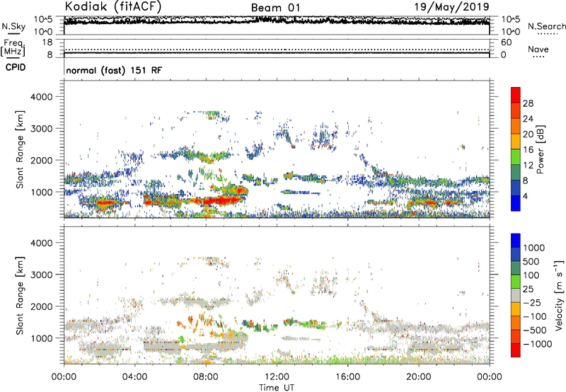Click the "Kodiak (fitACF)" plot title
The image size is (566, 392).
[x=113, y=6]
